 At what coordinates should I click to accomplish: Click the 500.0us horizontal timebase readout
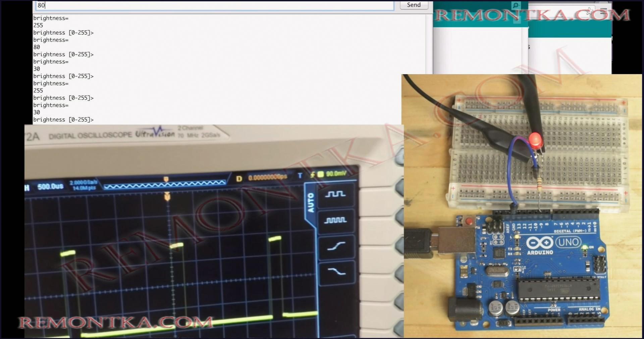click(x=50, y=187)
